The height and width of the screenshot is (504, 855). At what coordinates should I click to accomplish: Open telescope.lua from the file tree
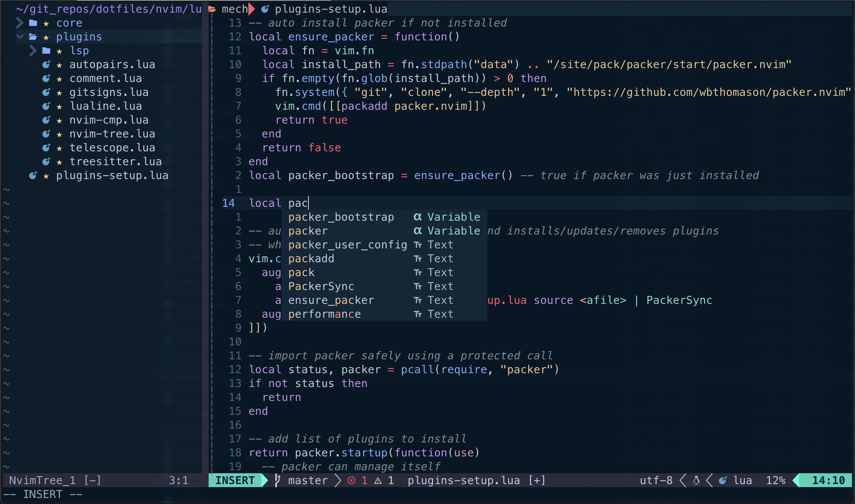pyautogui.click(x=112, y=148)
